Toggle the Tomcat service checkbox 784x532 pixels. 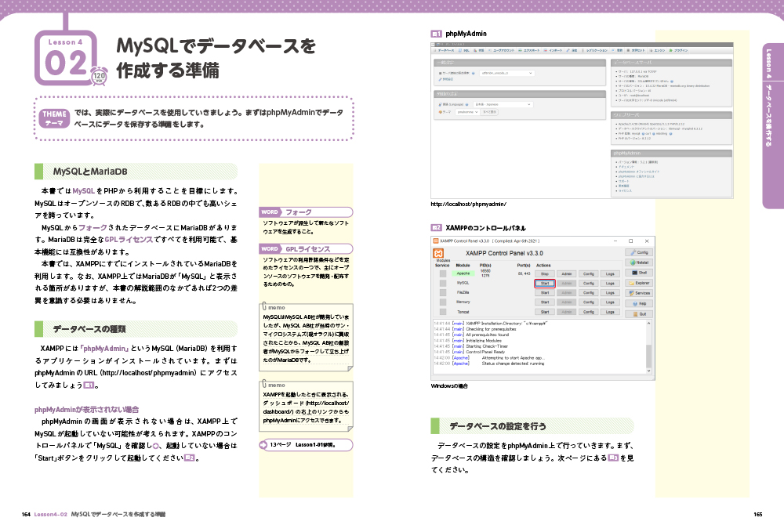(x=442, y=312)
